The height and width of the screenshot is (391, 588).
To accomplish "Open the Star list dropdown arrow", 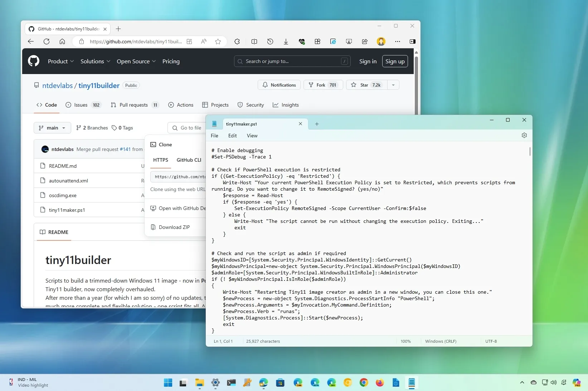I will coord(393,85).
